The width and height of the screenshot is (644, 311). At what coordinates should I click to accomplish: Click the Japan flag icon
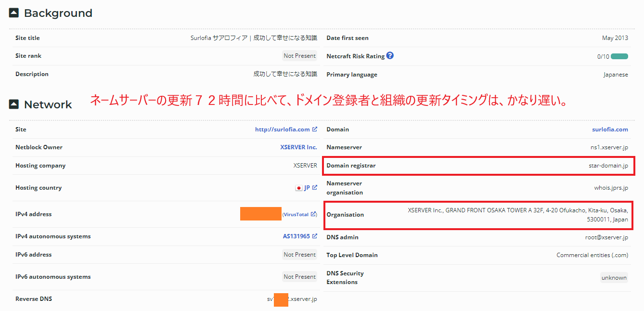pos(299,188)
